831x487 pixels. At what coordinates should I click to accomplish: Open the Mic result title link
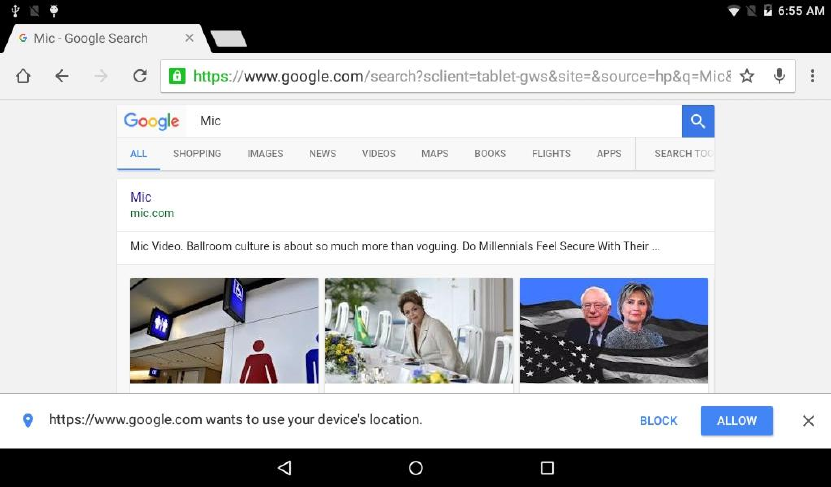(140, 197)
